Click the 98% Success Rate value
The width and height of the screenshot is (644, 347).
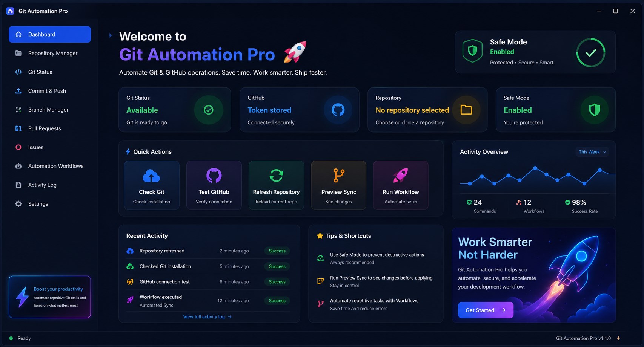579,202
